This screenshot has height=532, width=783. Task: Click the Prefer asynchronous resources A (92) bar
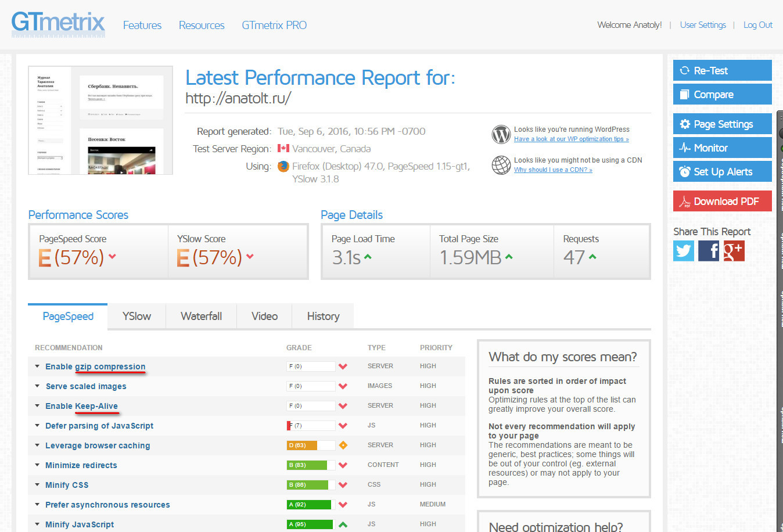pyautogui.click(x=311, y=505)
